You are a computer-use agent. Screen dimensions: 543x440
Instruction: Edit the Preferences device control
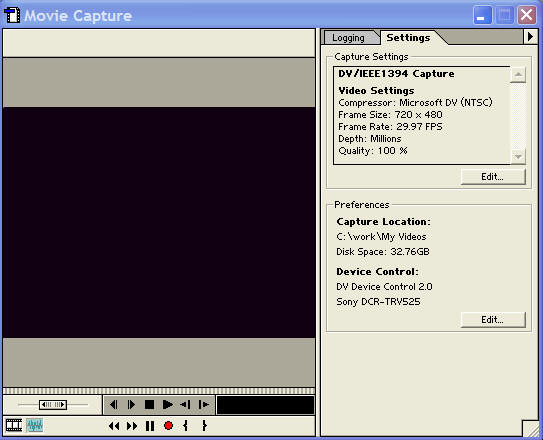pos(493,320)
